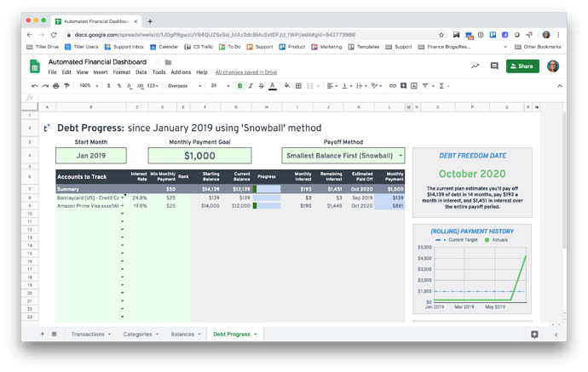
Task: Redo the last action in the toolbar
Action: coord(45,86)
